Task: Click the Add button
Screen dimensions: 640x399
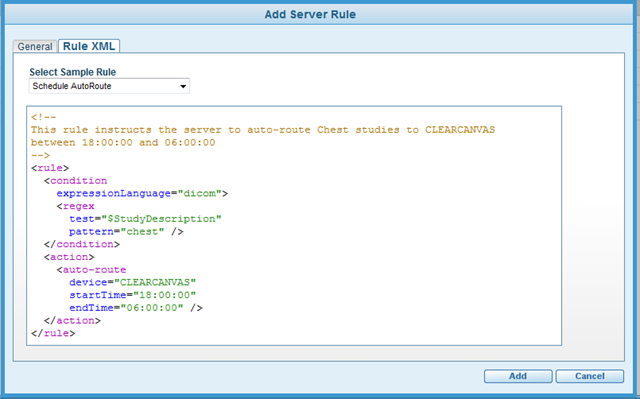Action: click(518, 376)
